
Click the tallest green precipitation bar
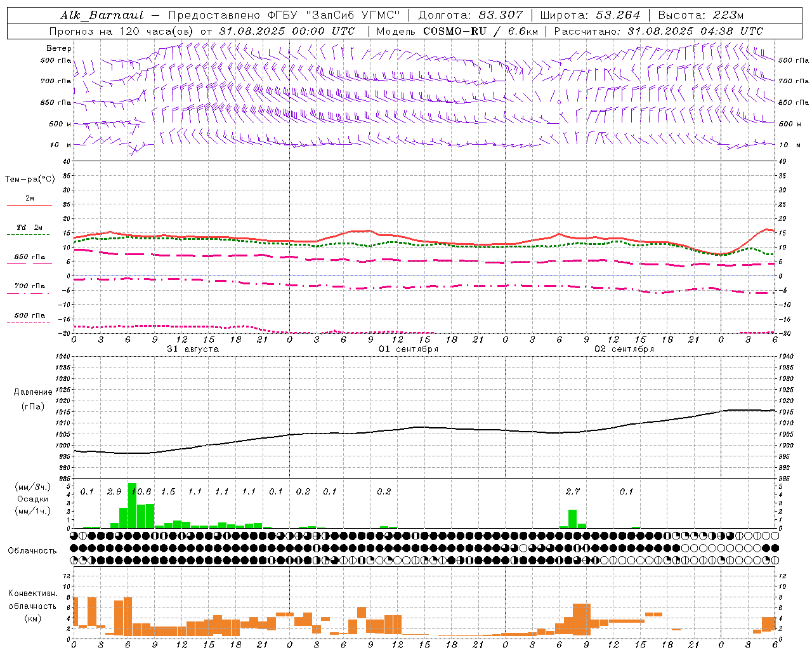pyautogui.click(x=132, y=506)
